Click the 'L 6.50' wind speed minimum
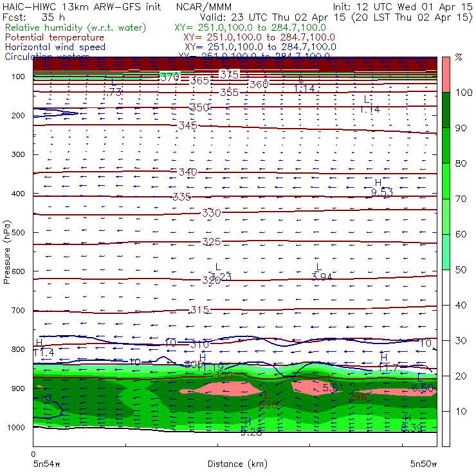 click(x=422, y=383)
